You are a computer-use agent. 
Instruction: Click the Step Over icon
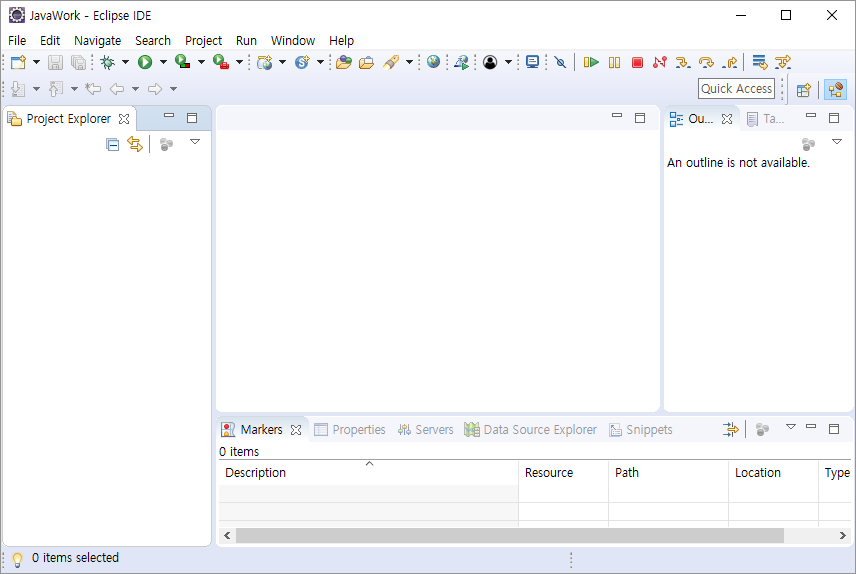706,62
